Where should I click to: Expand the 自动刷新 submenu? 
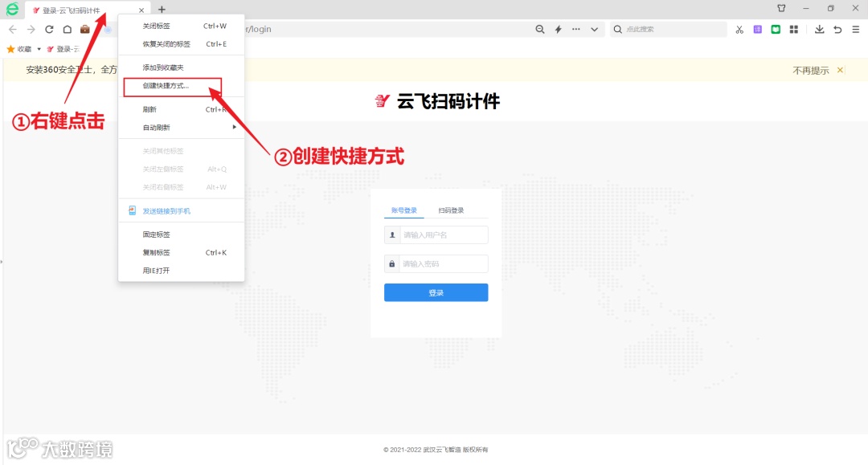(181, 127)
